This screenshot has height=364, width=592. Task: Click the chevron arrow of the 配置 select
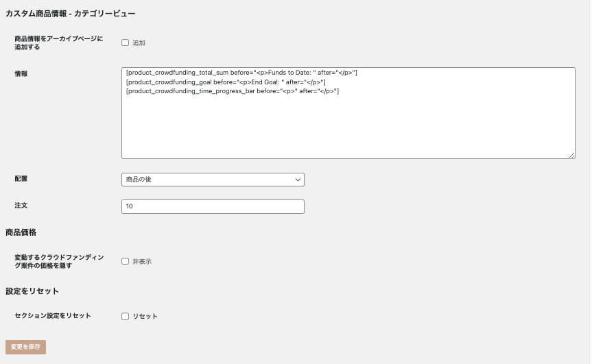point(298,180)
